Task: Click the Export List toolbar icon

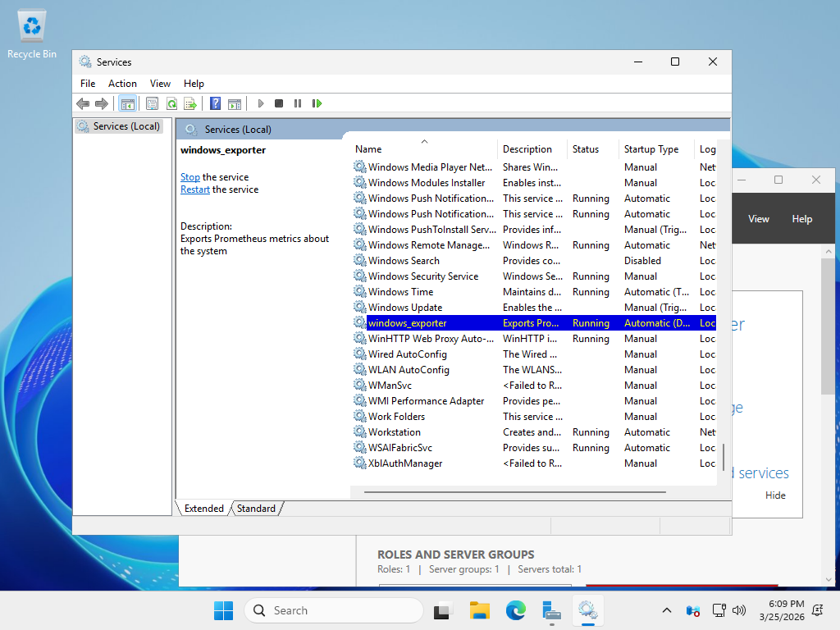Action: click(190, 103)
